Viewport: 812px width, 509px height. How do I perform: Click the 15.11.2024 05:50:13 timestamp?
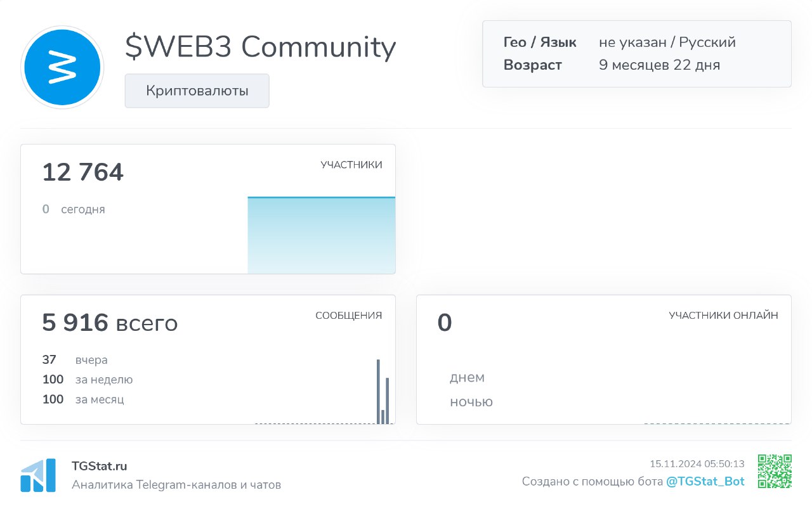coord(697,464)
